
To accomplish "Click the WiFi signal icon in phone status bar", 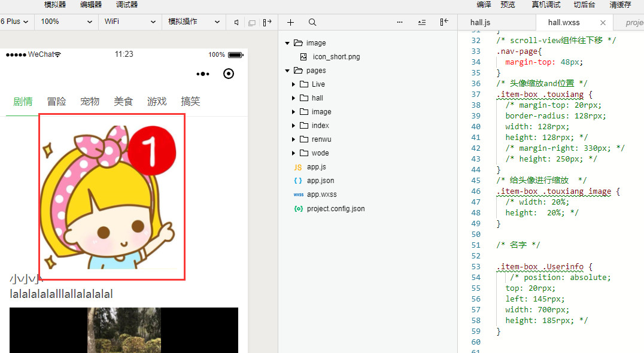I will [57, 54].
